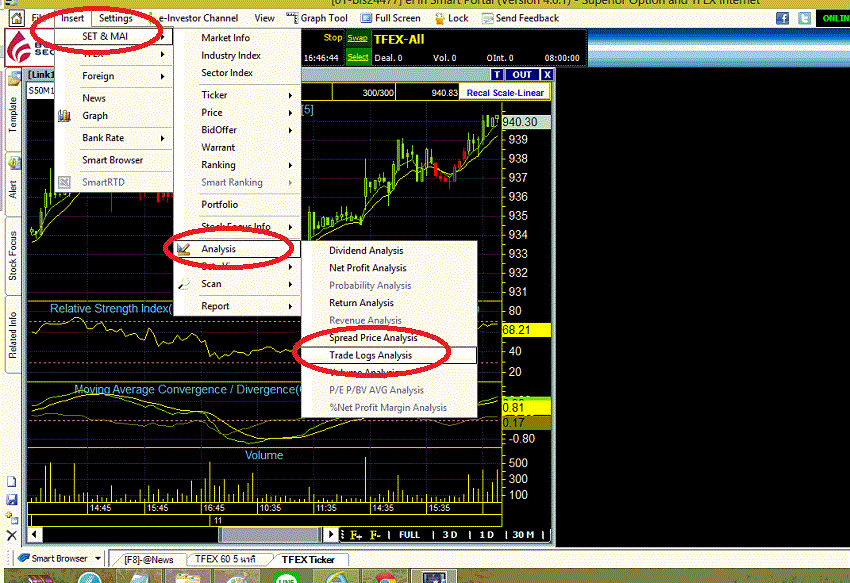The height and width of the screenshot is (583, 850).
Task: Click the Alert bell icon in sidebar
Action: tap(14, 163)
